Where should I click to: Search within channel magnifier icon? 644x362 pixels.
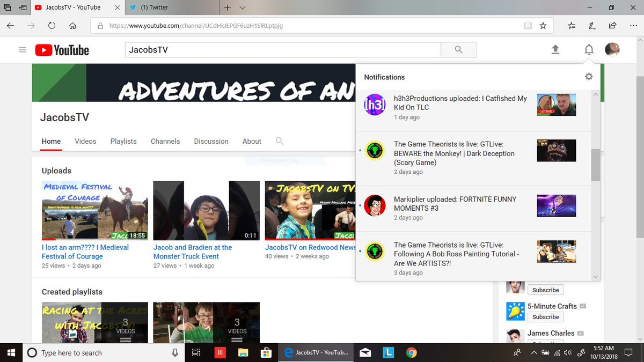click(x=279, y=141)
